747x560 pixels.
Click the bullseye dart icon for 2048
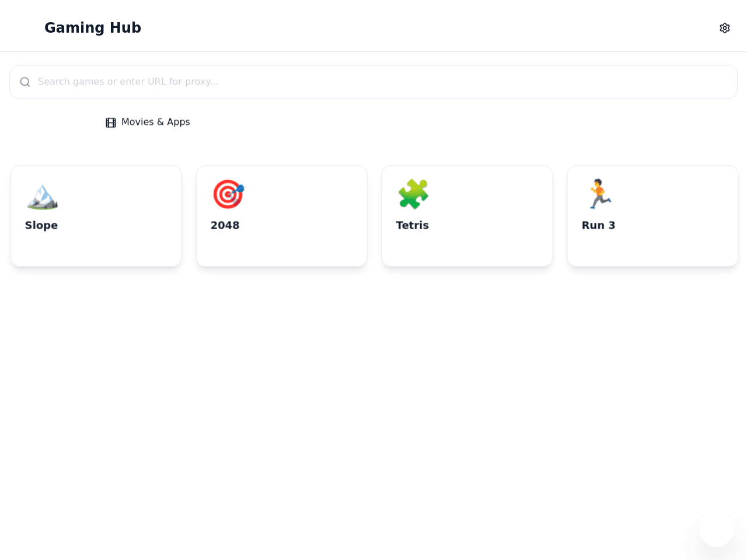click(228, 195)
